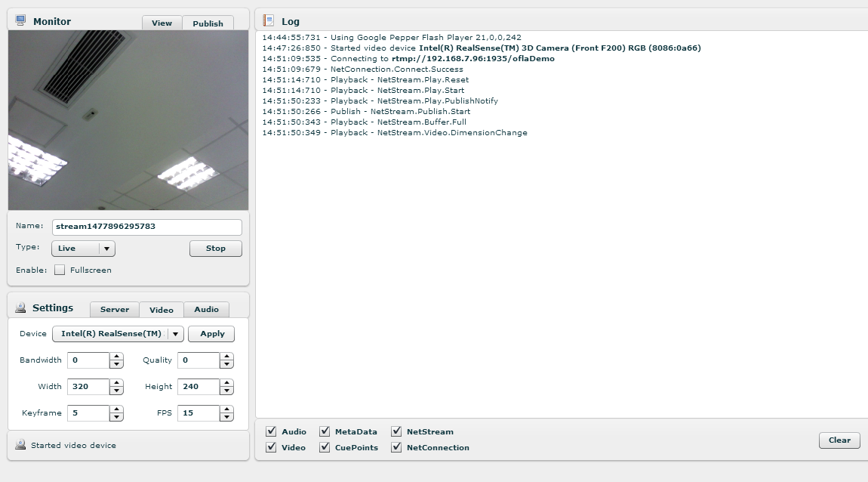The image size is (868, 482).
Task: Increase the Keyframe value
Action: tap(116, 409)
